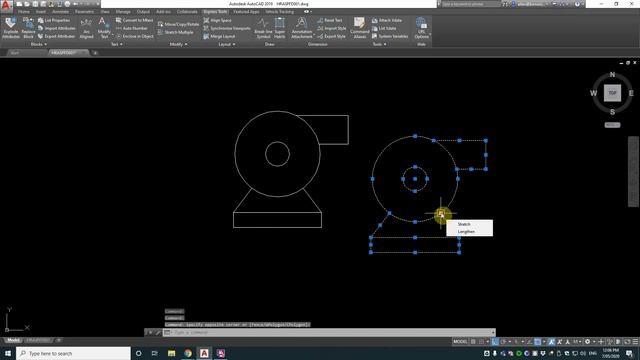
Task: Click Synchronize Viewports tool
Action: pos(227,28)
